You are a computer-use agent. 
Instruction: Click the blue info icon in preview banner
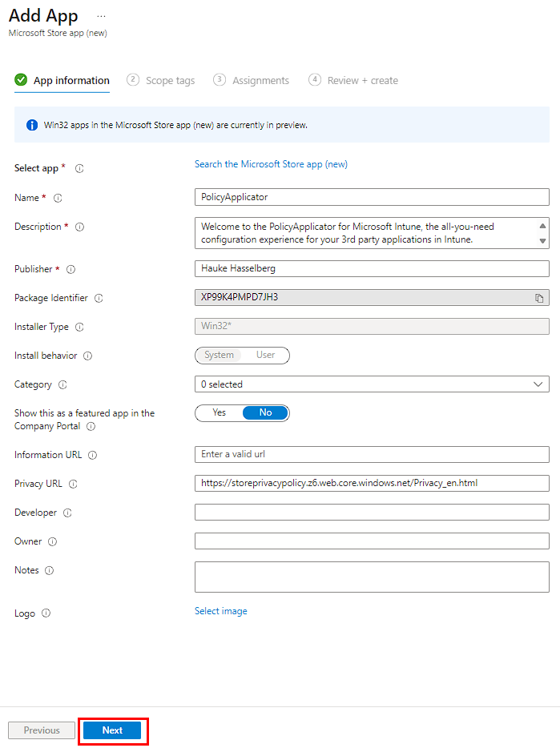32,125
